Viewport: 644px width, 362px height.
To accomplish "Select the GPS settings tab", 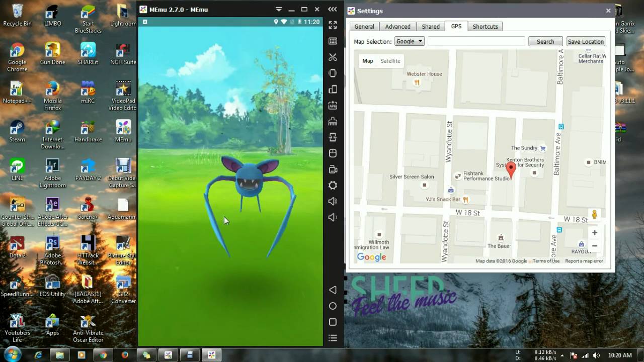I will [456, 26].
